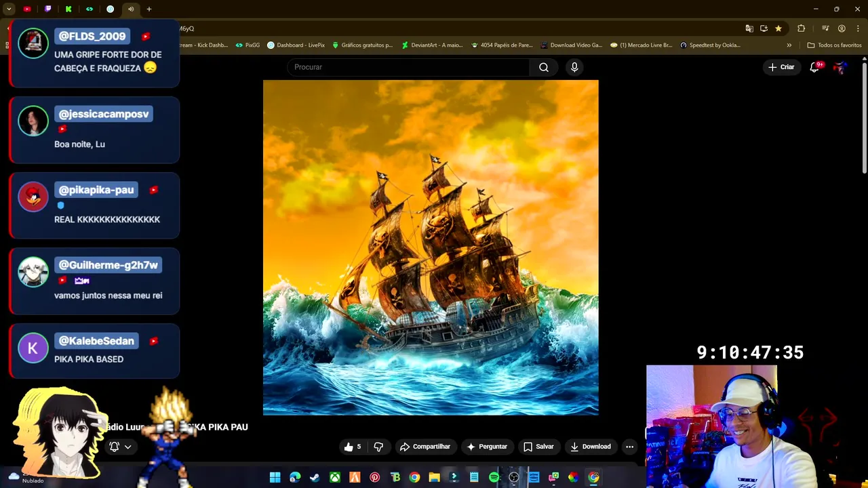Screen dimensions: 868x488
Task: Switch to the LivePix browser tab
Action: click(110, 9)
